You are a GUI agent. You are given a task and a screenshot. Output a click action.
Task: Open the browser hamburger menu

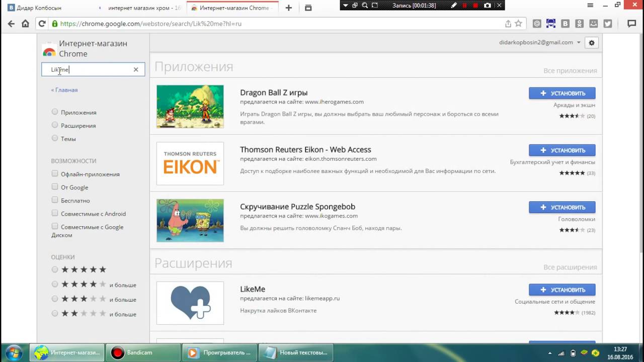tap(590, 5)
